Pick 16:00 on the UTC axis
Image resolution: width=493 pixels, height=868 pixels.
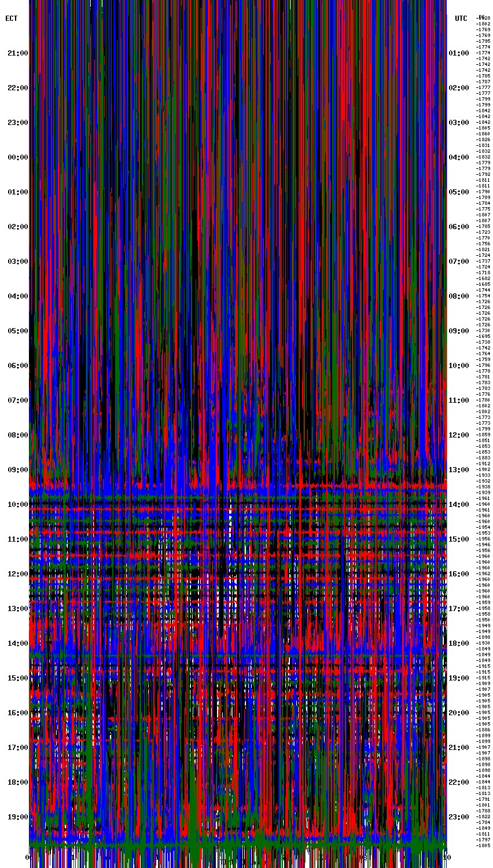click(x=459, y=574)
